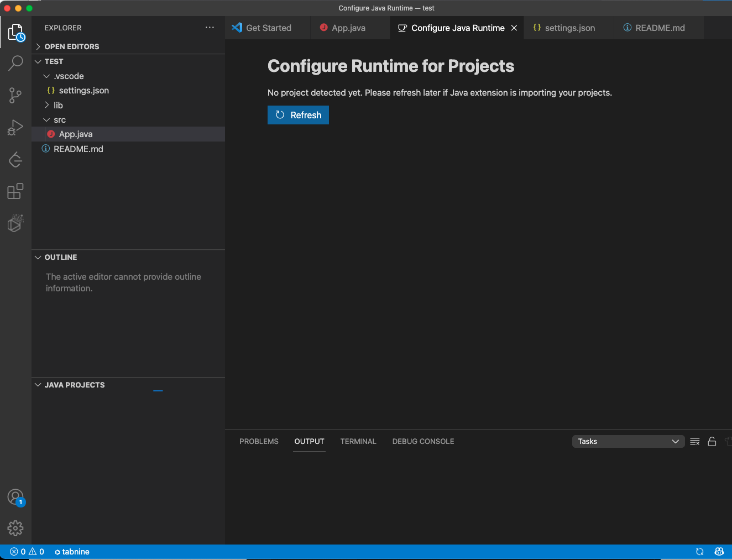Toggle the output scroll lock icon

[x=712, y=441]
